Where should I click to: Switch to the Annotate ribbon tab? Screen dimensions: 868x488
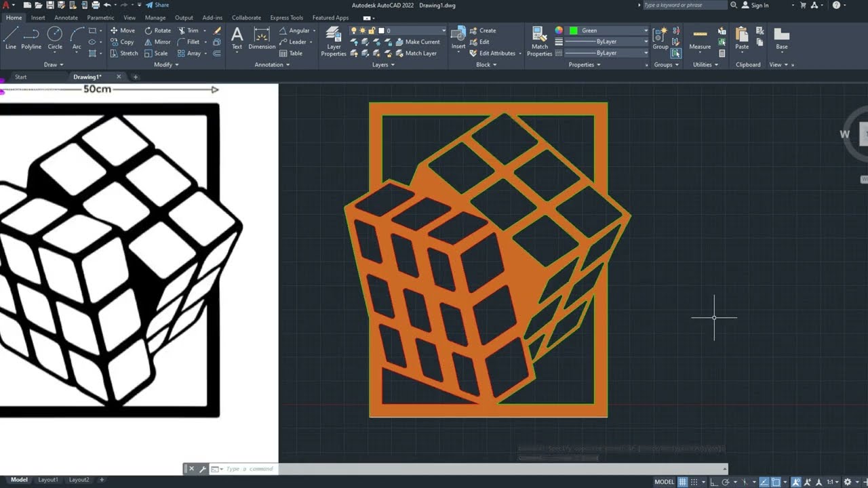coord(66,18)
